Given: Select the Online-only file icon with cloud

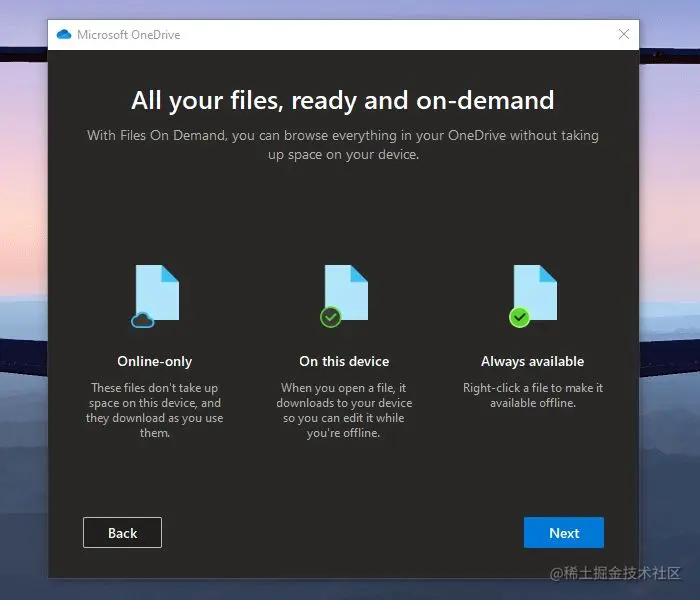Looking at the screenshot, I should tap(155, 296).
